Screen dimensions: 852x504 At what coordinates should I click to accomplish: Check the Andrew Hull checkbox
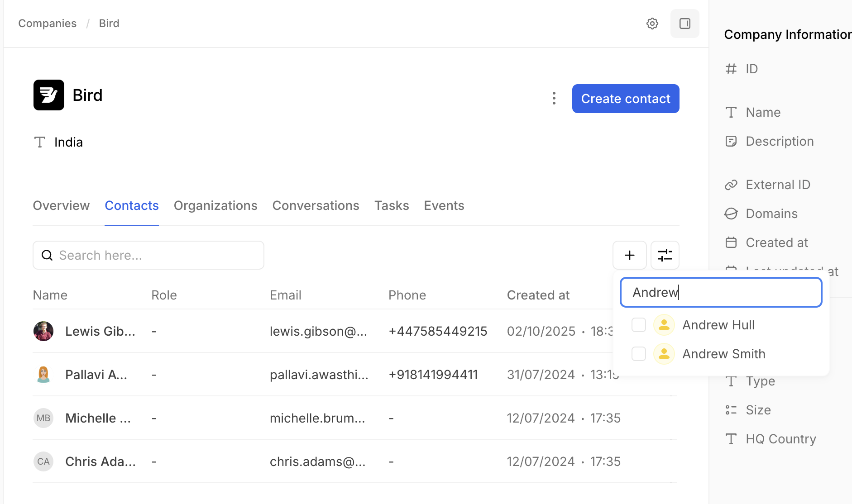coord(638,325)
